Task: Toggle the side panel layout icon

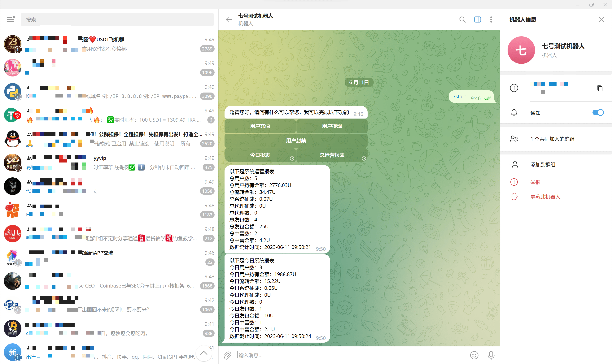Action: point(478,19)
